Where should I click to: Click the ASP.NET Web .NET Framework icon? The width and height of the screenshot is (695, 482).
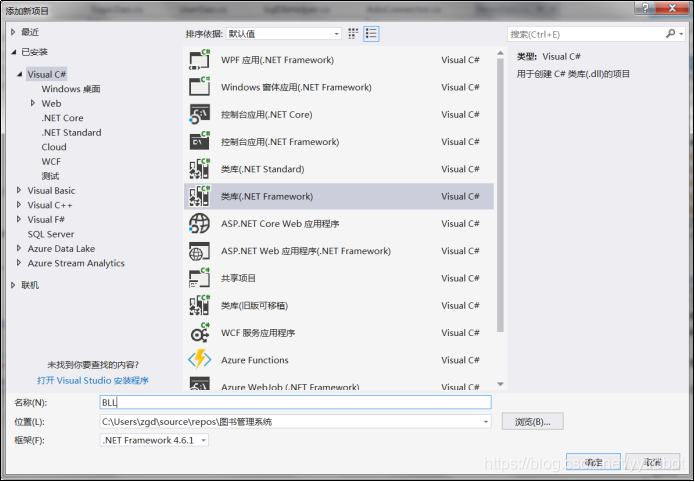click(199, 251)
